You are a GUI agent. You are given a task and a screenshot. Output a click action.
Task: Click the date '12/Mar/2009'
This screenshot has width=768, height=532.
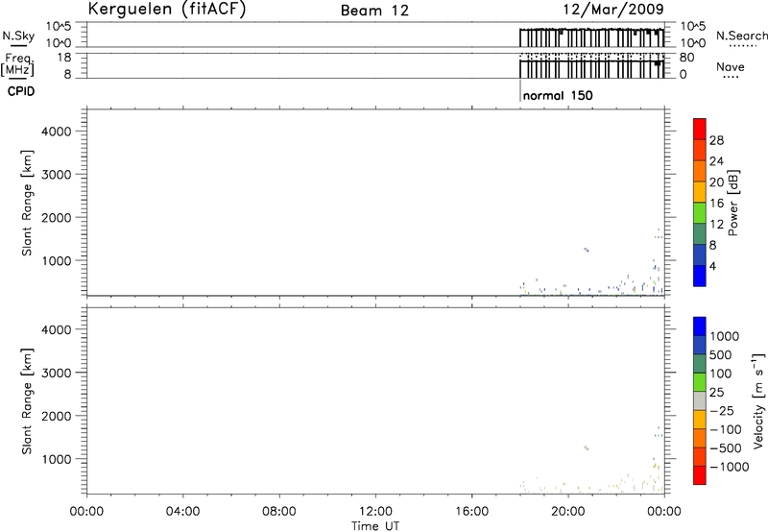[613, 9]
